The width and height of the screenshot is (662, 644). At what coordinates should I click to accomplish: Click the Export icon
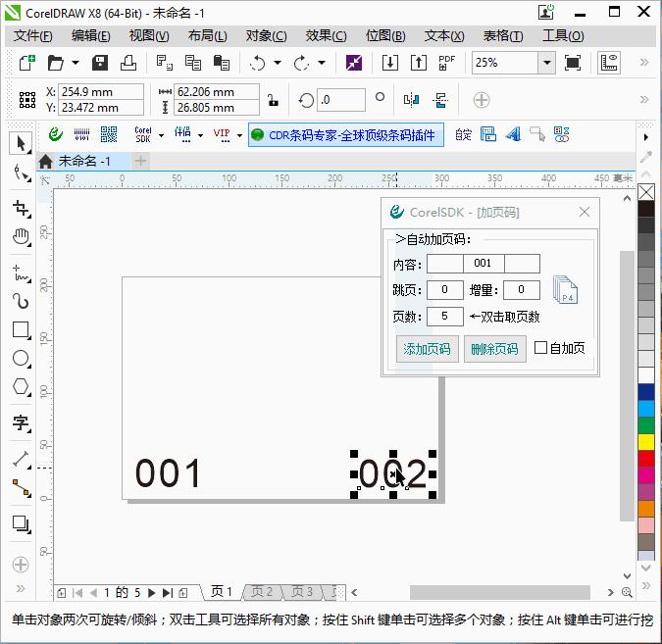click(419, 63)
